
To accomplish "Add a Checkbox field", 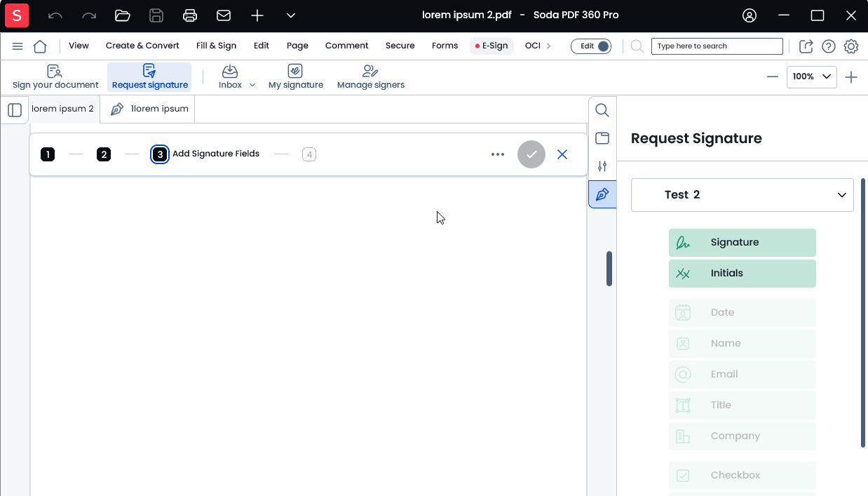I will coord(742,476).
